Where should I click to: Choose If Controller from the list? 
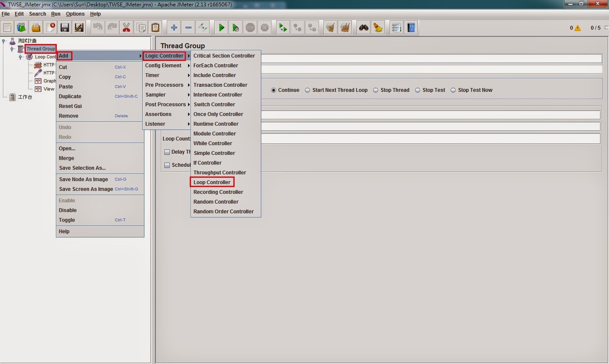click(226, 163)
